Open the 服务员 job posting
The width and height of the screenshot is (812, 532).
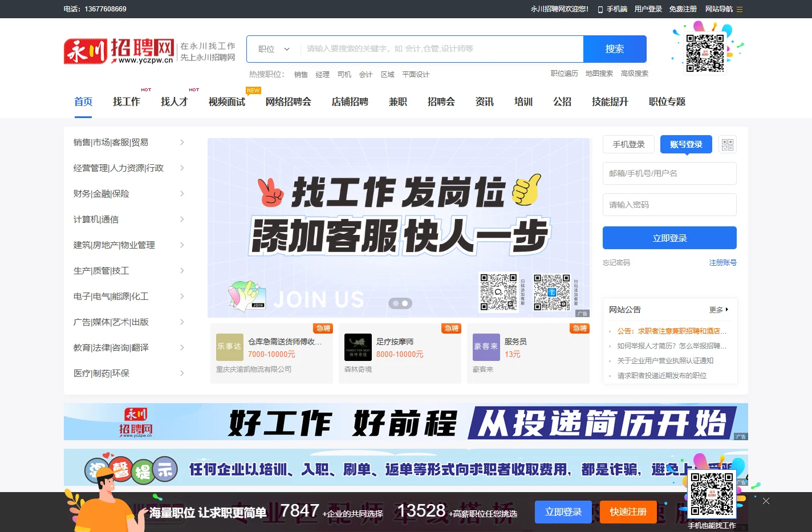pos(515,342)
